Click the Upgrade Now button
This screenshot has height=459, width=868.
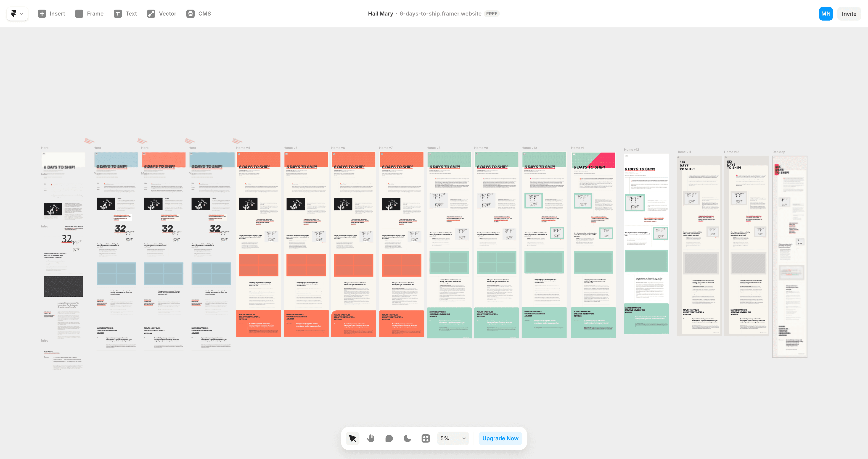[x=500, y=438]
